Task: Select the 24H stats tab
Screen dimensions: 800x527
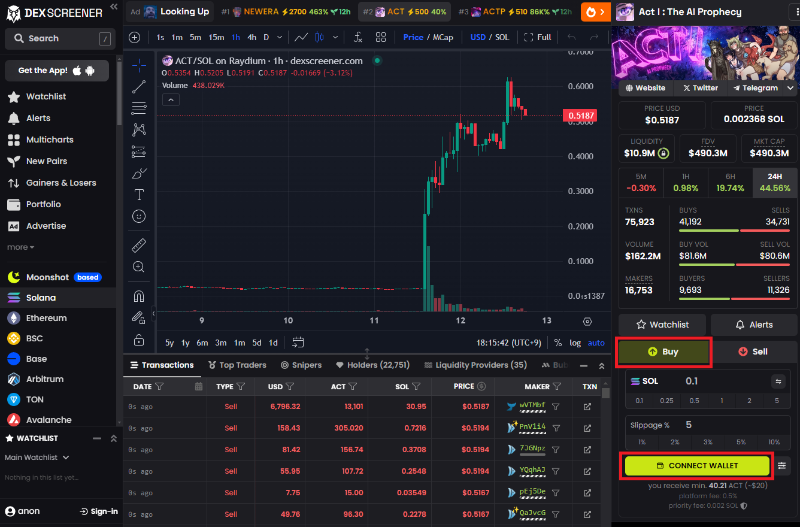Action: click(x=774, y=182)
